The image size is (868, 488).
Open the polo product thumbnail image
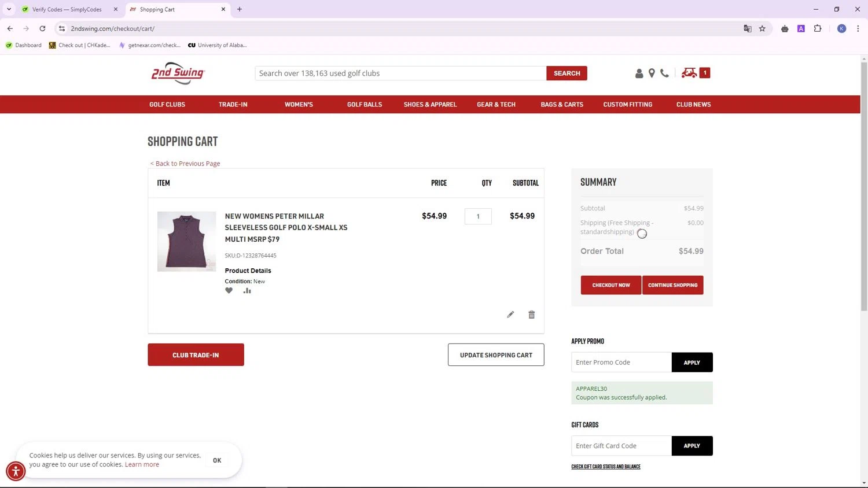[186, 241]
